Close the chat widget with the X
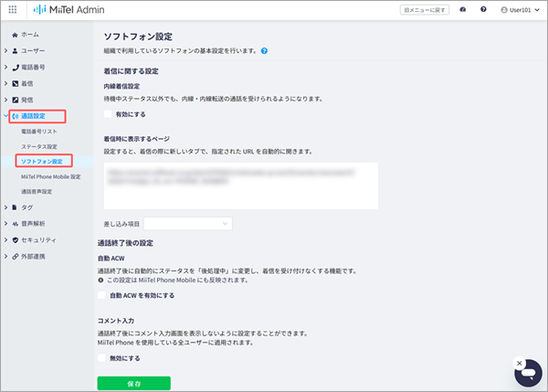The height and width of the screenshot is (392, 548). click(520, 363)
